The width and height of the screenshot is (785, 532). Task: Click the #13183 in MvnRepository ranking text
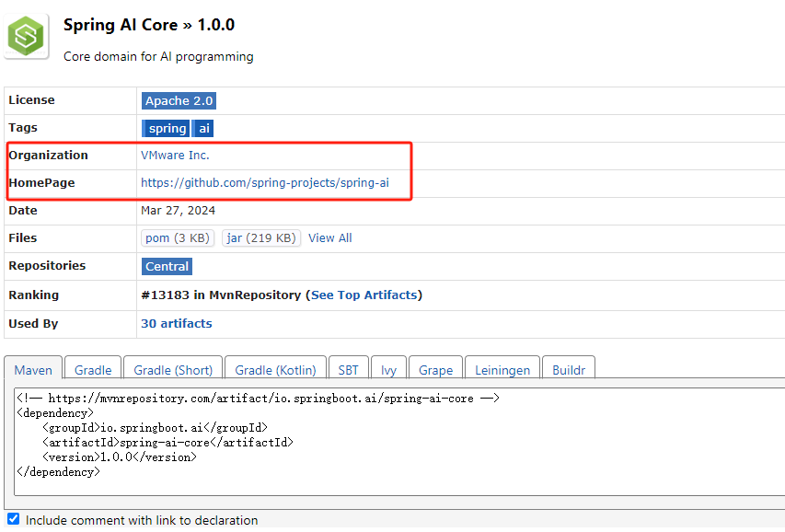pos(221,295)
